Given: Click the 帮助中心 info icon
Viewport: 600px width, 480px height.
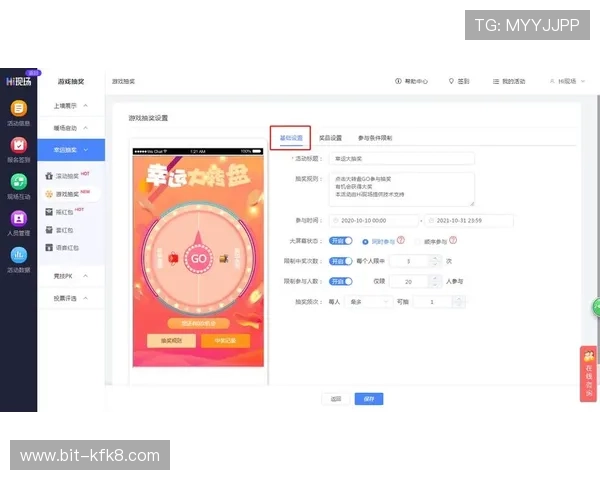Looking at the screenshot, I should (398, 81).
